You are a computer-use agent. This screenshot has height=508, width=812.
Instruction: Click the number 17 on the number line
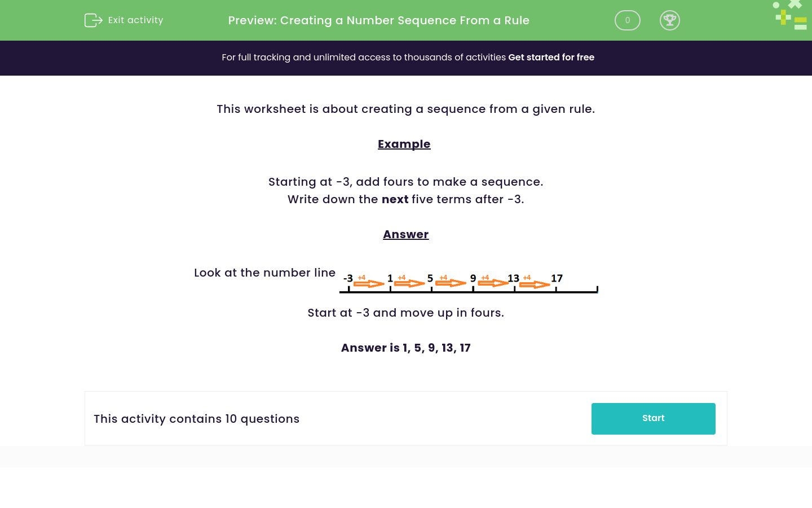pyautogui.click(x=557, y=278)
